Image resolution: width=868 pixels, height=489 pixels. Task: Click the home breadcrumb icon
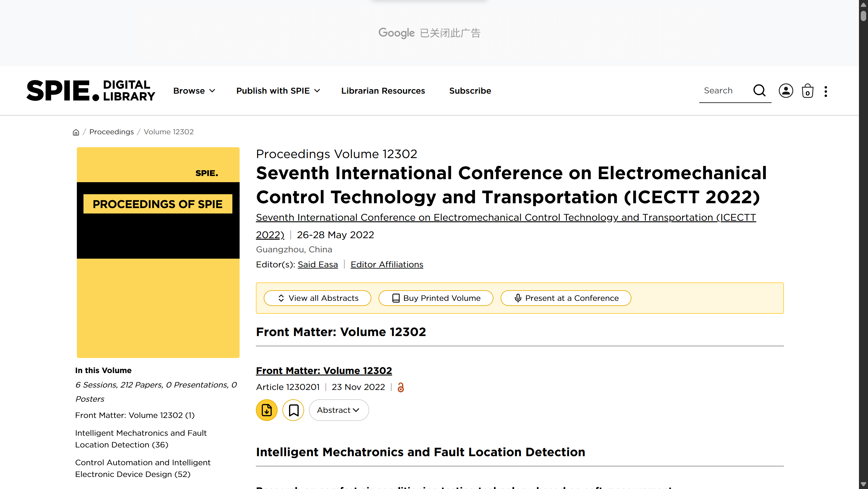point(76,132)
